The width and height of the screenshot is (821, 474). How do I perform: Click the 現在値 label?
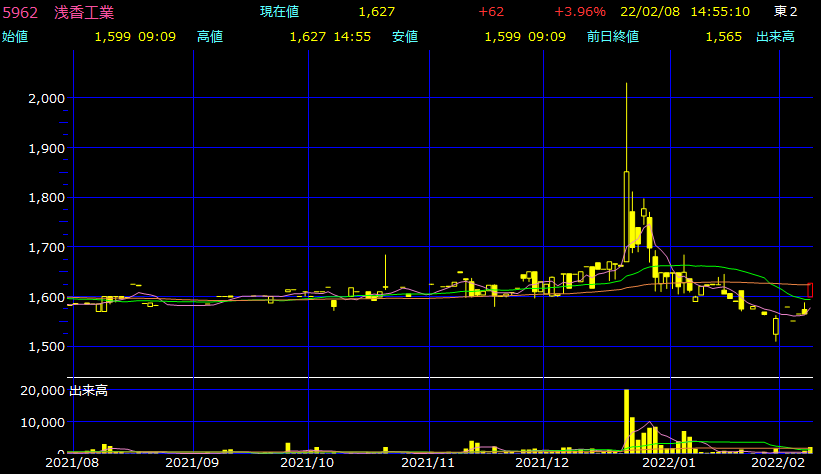(280, 12)
